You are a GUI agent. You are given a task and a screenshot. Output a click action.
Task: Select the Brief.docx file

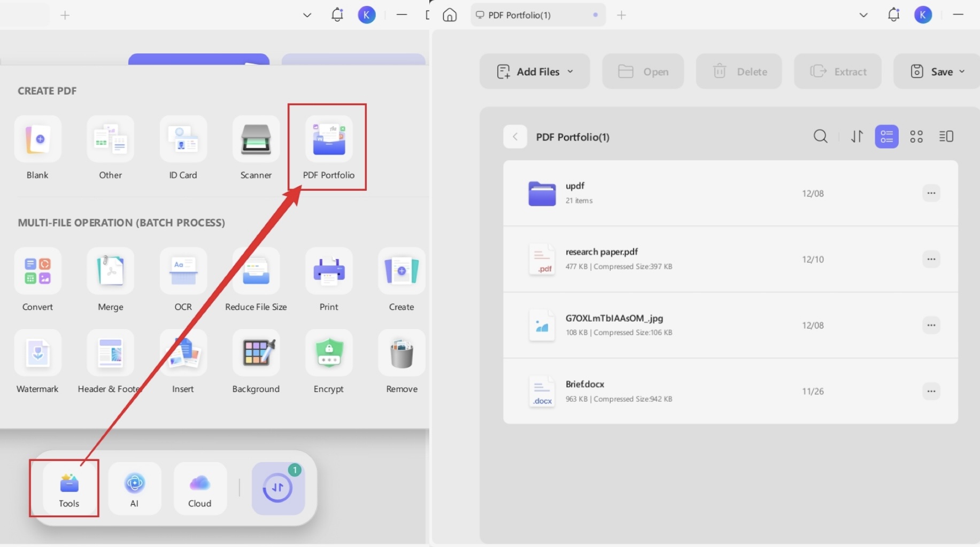tap(730, 391)
